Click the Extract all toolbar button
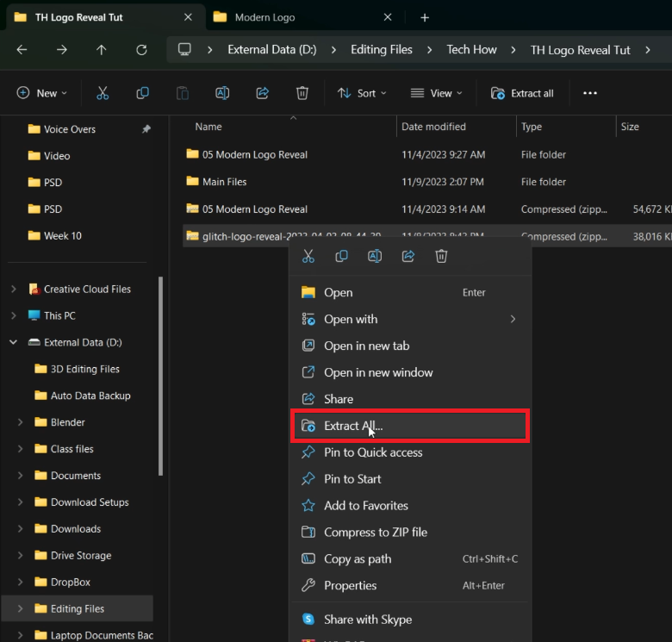 click(x=522, y=93)
